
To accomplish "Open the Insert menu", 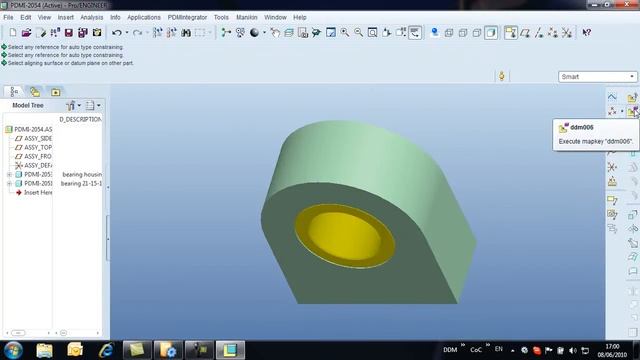I will [66, 18].
